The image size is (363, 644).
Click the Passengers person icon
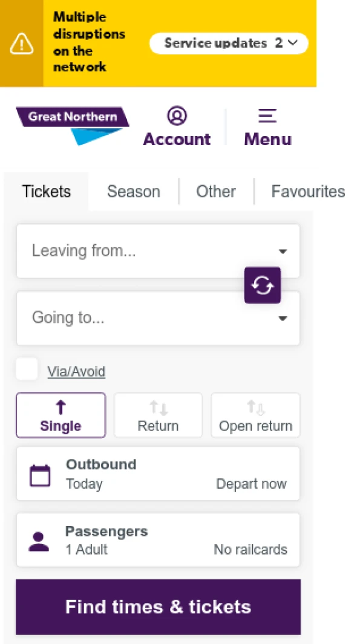pyautogui.click(x=39, y=542)
